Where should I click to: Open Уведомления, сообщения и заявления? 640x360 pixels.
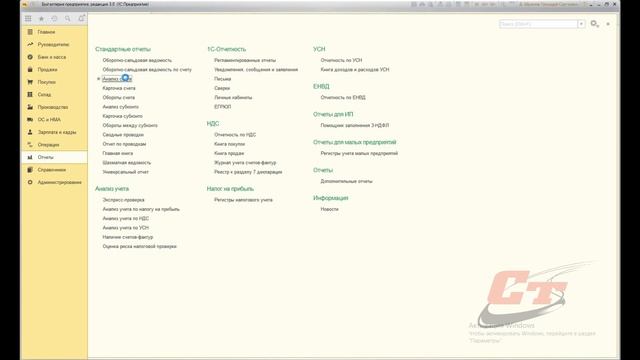tap(256, 69)
